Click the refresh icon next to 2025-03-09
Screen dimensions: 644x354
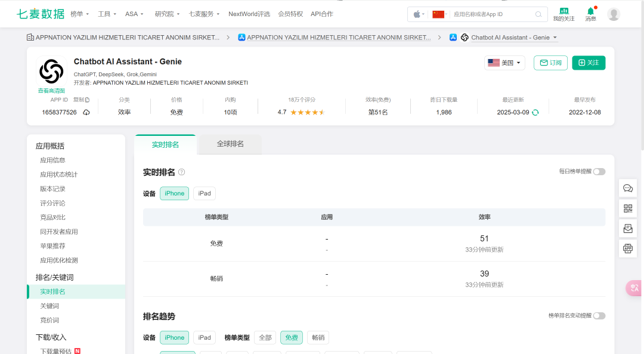point(535,113)
